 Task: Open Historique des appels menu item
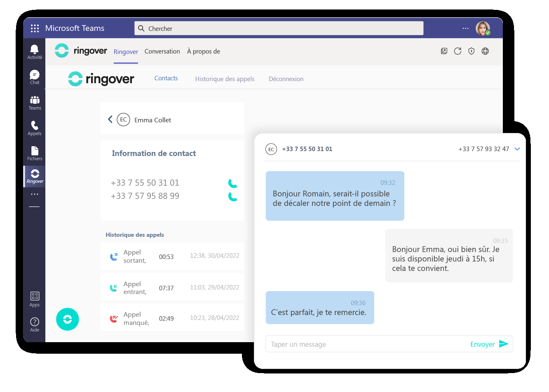pyautogui.click(x=225, y=79)
